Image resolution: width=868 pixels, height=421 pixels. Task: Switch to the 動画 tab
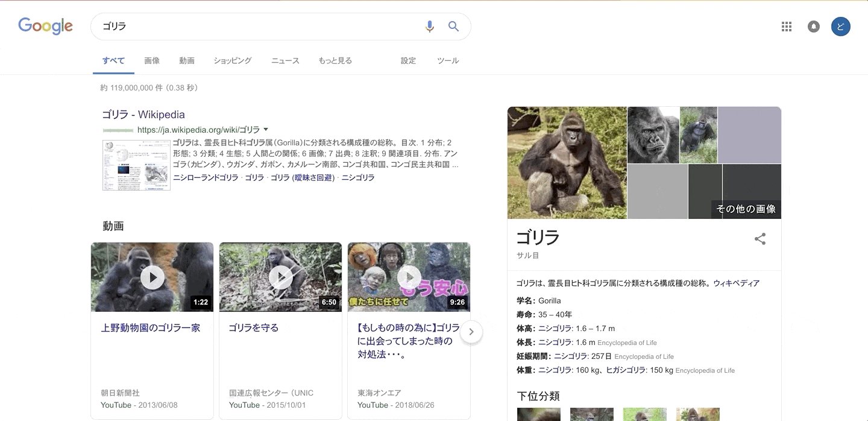tap(187, 61)
